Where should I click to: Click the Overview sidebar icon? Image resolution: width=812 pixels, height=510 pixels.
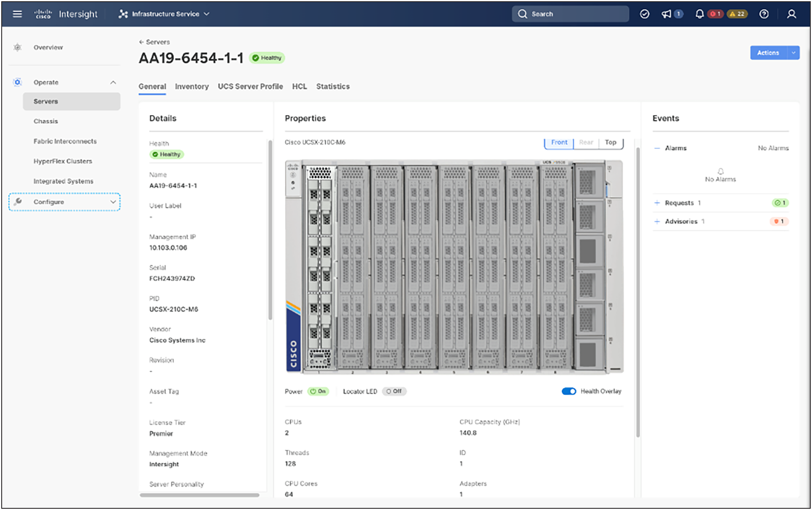point(17,47)
